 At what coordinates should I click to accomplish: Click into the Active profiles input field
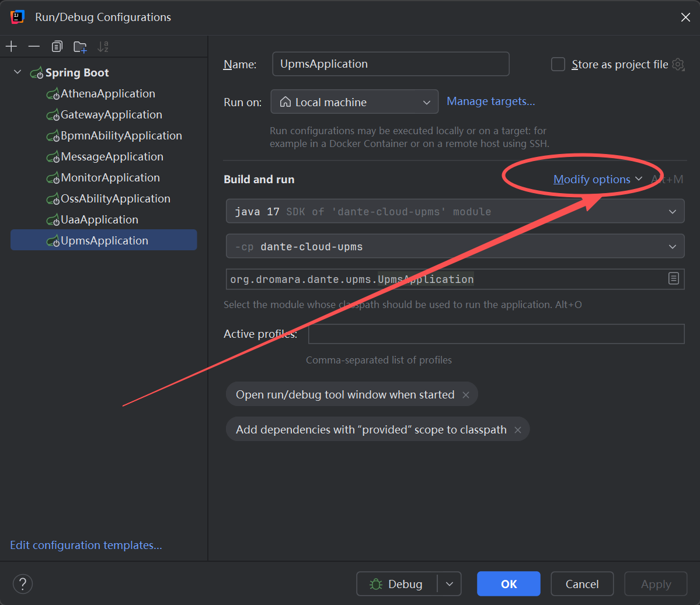496,334
